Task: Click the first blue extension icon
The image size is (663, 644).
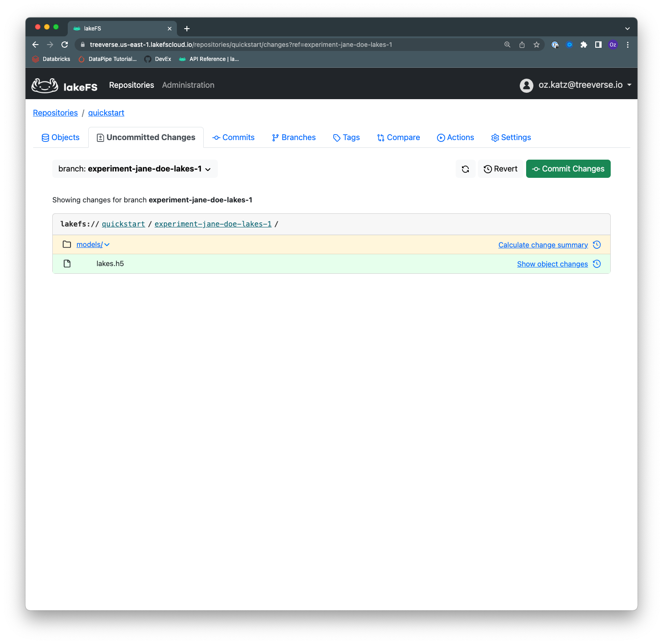Action: pyautogui.click(x=555, y=45)
